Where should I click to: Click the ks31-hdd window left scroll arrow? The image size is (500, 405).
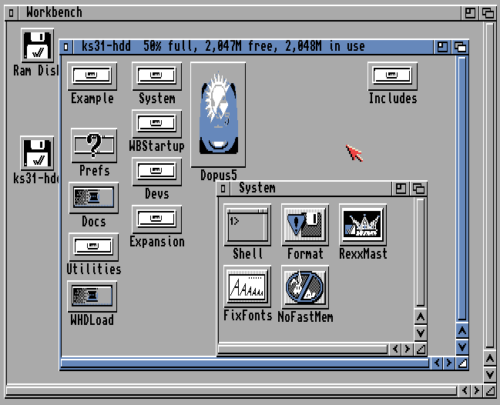[437, 363]
